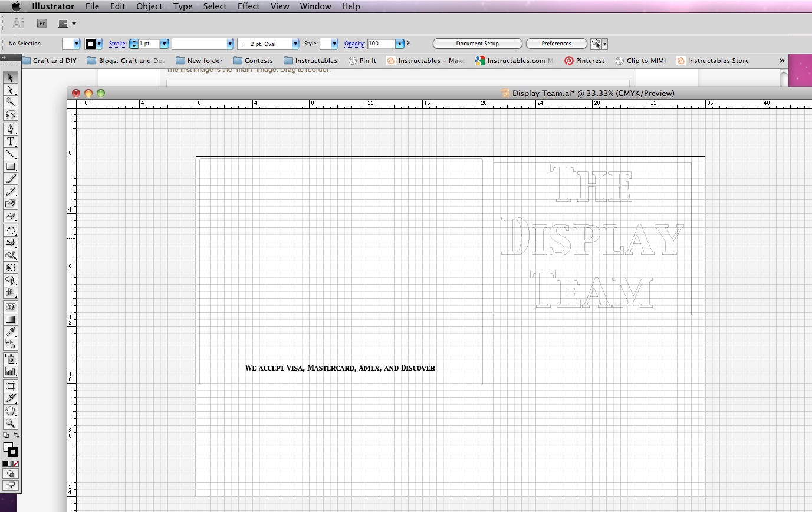Click the Fill color box in toolbar
812x512 pixels.
tap(7, 447)
